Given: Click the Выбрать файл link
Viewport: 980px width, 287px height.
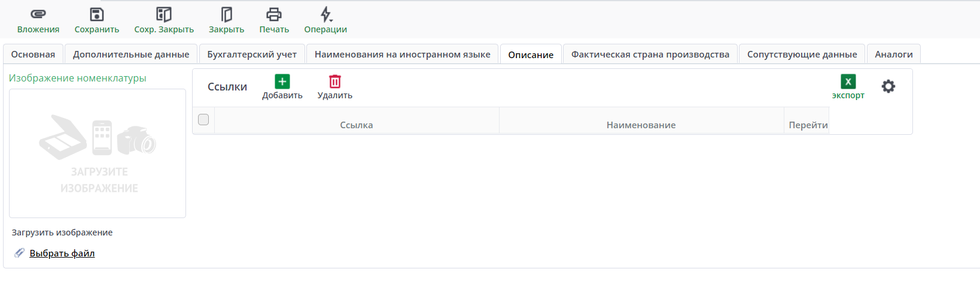Looking at the screenshot, I should tap(62, 253).
